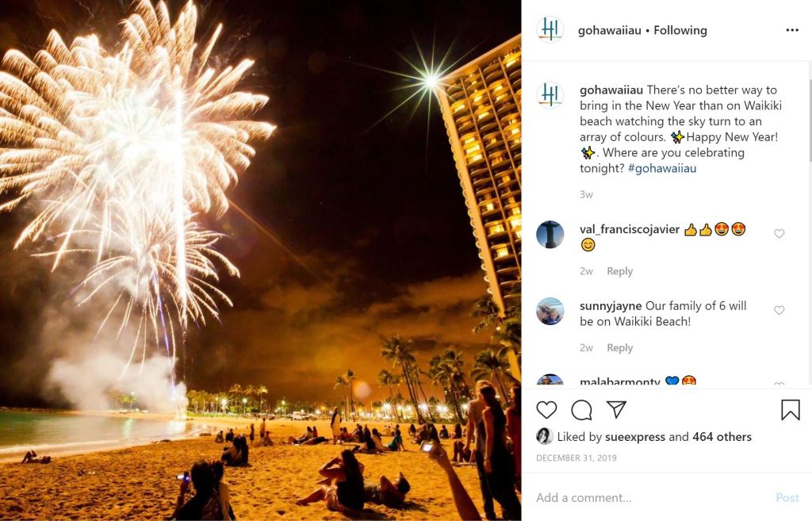Click the comments panel scrollbar

[810, 119]
